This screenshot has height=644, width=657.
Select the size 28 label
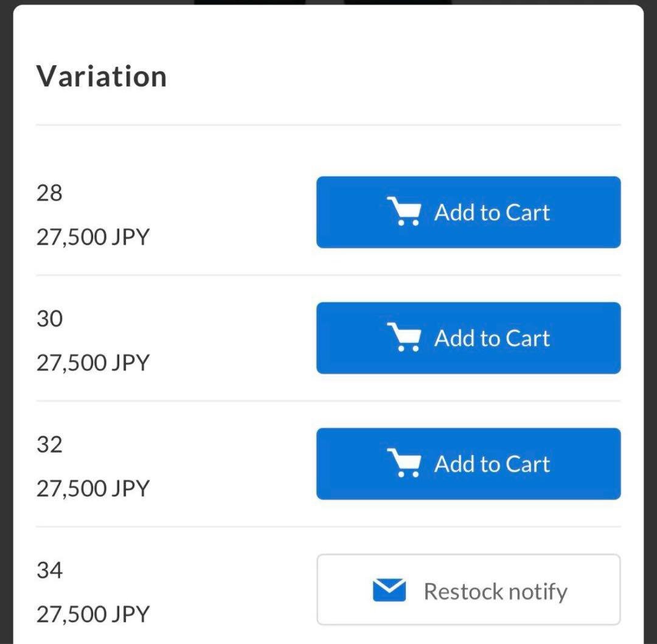click(49, 193)
